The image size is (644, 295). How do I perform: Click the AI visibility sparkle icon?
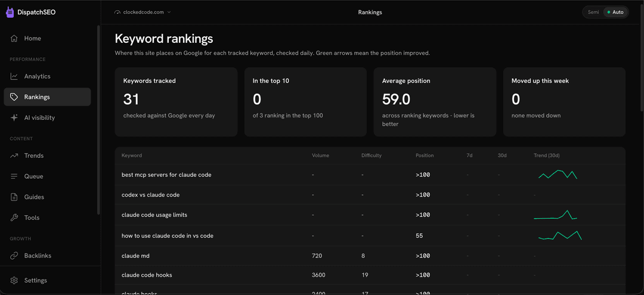(14, 118)
